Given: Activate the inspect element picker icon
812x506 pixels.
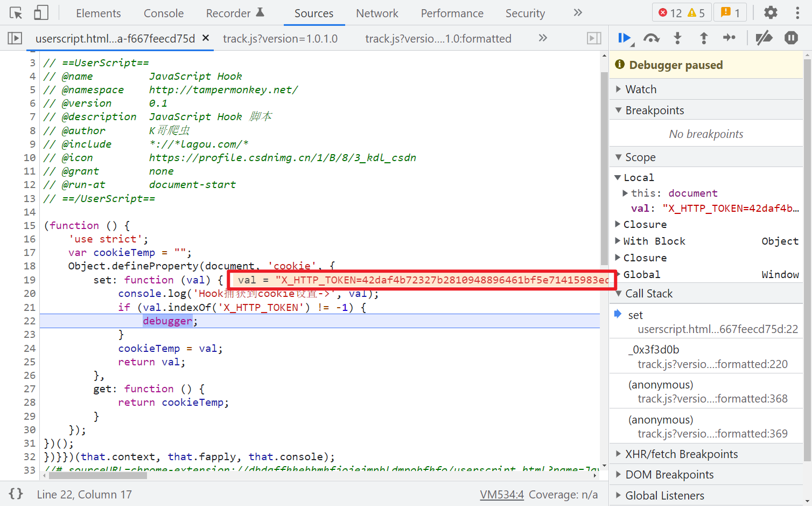Looking at the screenshot, I should 16,13.
